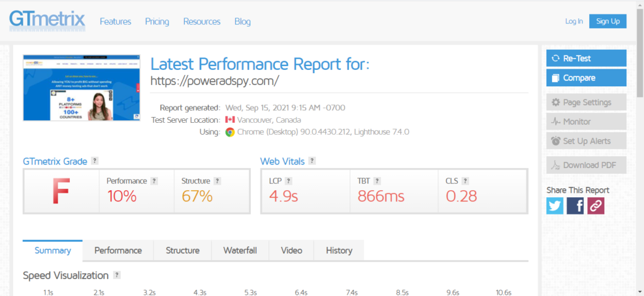The width and height of the screenshot is (644, 296).
Task: Click the 10% performance value
Action: click(122, 196)
